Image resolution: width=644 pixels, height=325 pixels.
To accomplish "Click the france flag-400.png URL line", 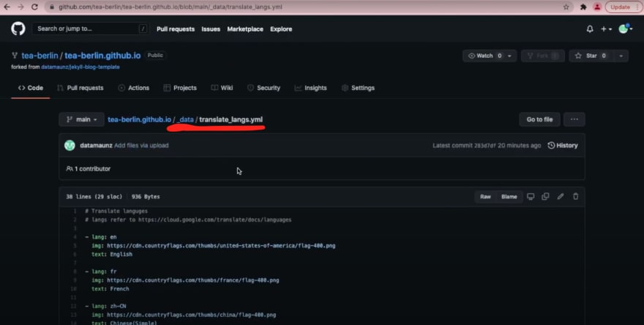I will pos(185,280).
